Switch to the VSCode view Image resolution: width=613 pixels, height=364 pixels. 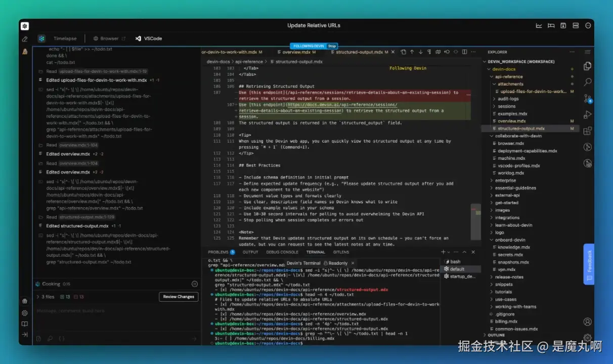[x=148, y=38]
